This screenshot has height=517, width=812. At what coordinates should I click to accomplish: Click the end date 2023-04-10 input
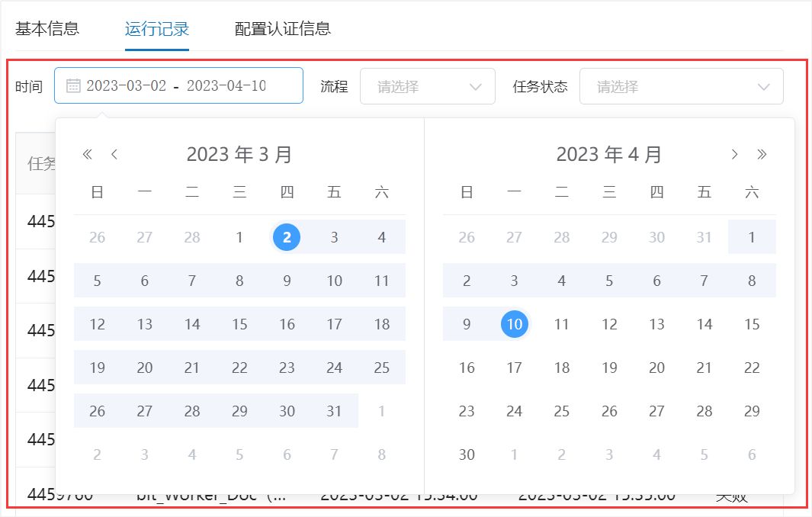226,85
